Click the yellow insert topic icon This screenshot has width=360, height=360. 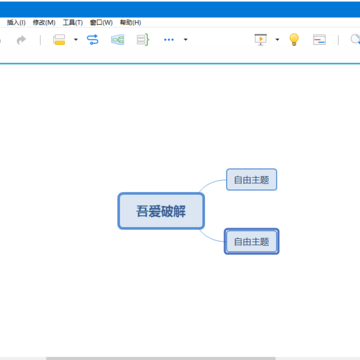tap(59, 40)
